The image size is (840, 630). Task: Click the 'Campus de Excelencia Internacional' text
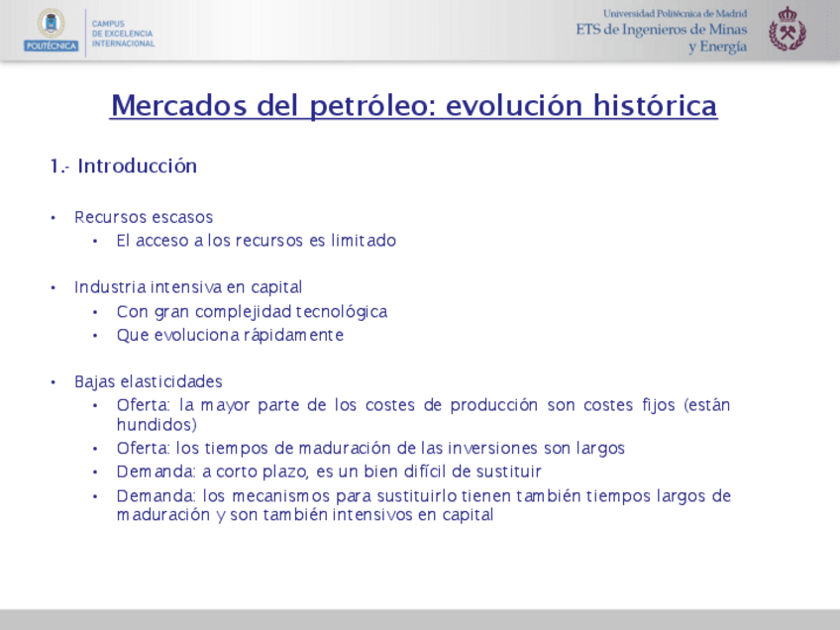(123, 34)
